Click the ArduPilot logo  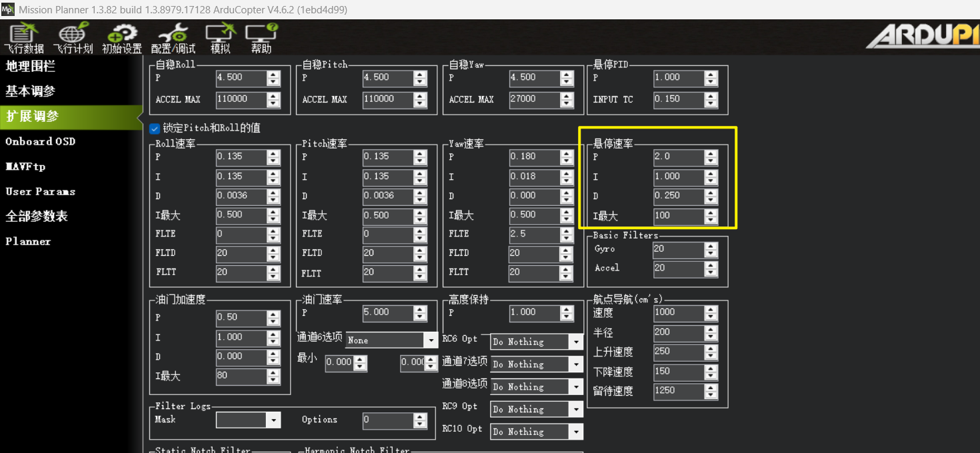[923, 37]
